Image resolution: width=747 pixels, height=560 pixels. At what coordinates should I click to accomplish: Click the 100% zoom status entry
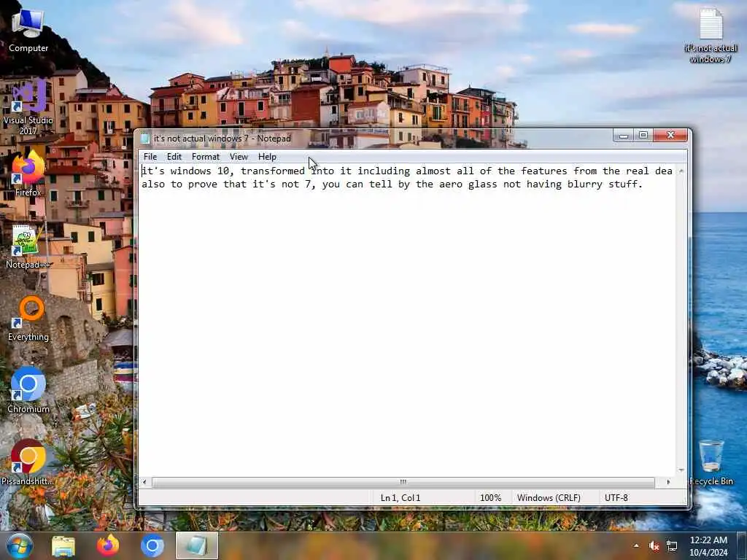click(x=490, y=498)
